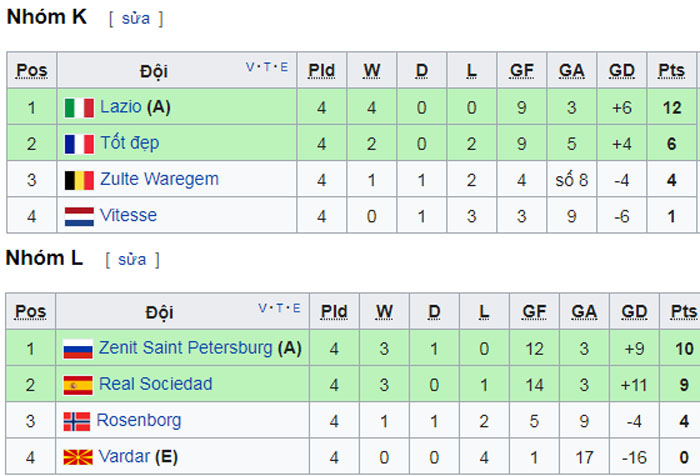Viewport: 700px width, 476px height.
Task: Click the E link in Nhóm L table header
Action: (296, 308)
